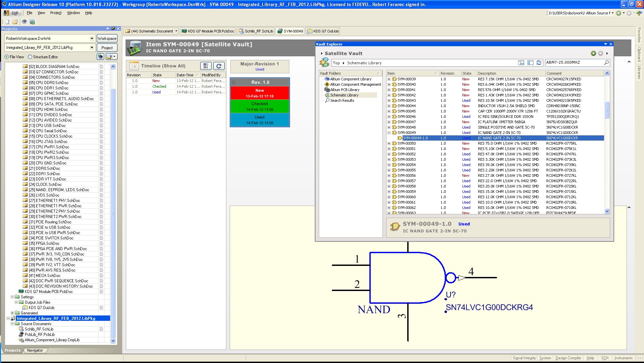The image size is (644, 363).
Task: Collapse the SYM-00049 tree entry
Action: (x=388, y=133)
